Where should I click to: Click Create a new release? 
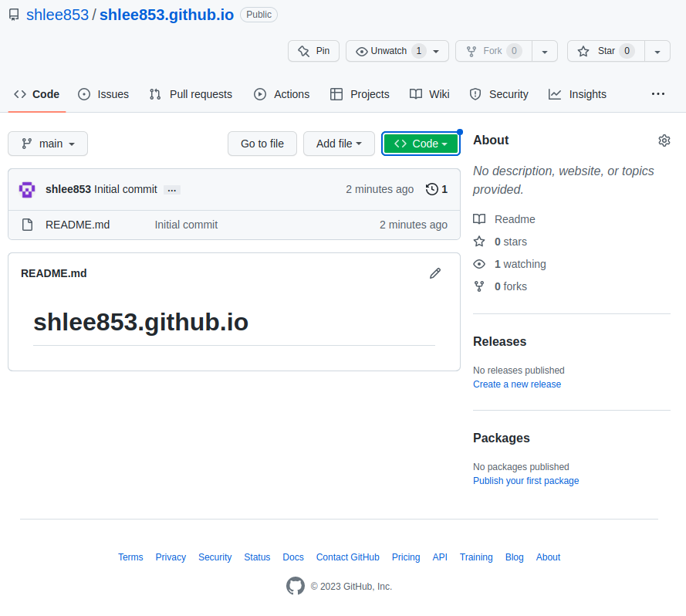coord(517,384)
